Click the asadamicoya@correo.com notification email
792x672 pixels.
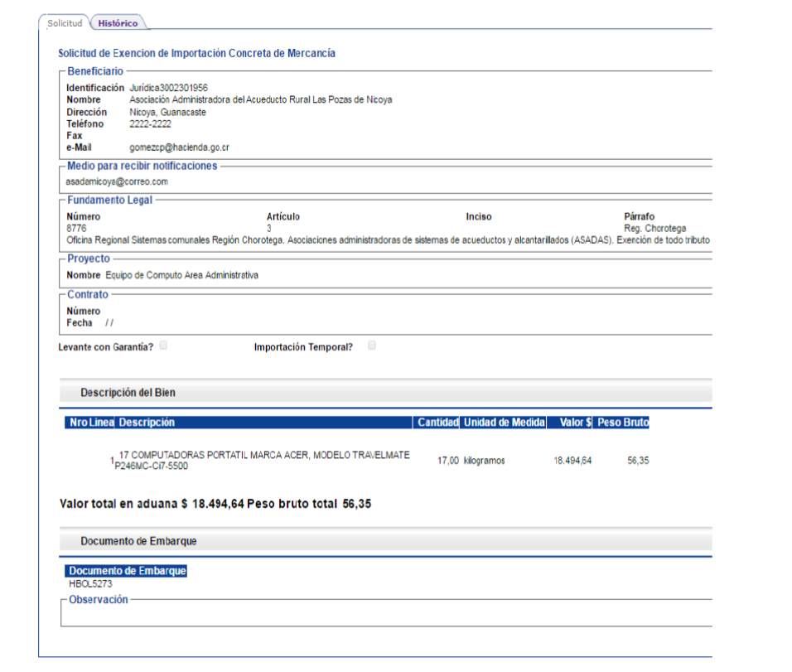click(117, 181)
